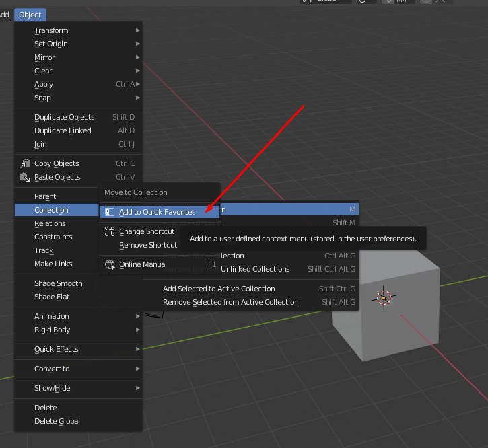Click the 3D cursor in viewport
488x448 pixels.
pos(384,298)
